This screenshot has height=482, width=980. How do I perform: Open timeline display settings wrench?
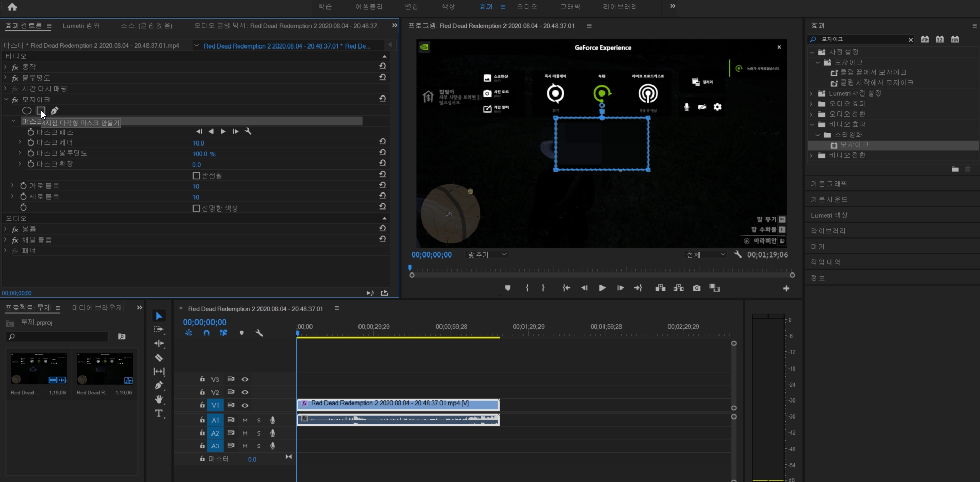pos(259,333)
